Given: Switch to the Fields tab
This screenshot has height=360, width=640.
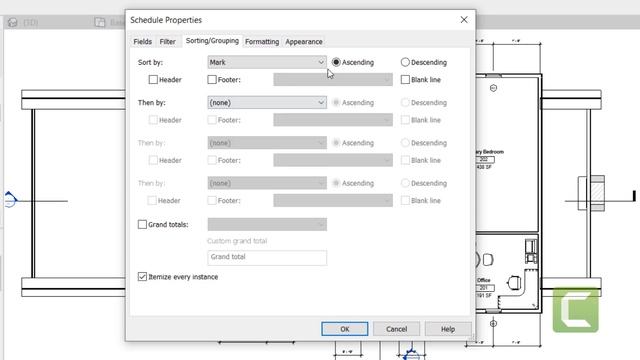Looking at the screenshot, I should [142, 42].
